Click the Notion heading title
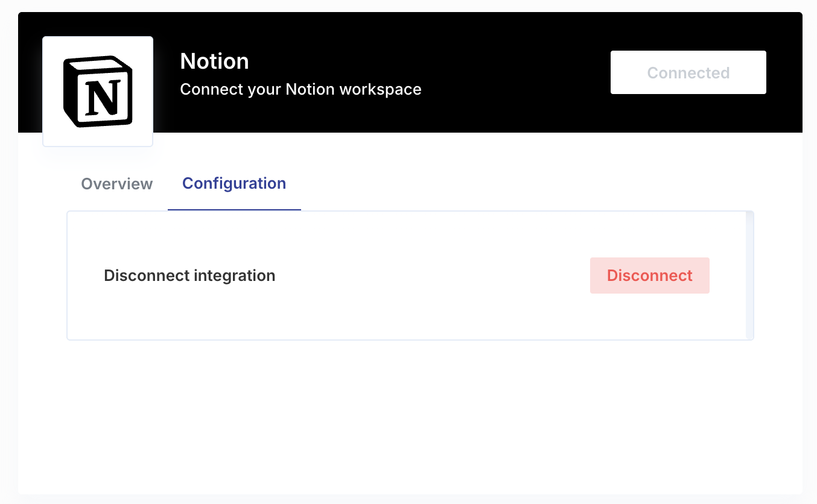Viewport: 817px width, 504px height. pyautogui.click(x=214, y=61)
